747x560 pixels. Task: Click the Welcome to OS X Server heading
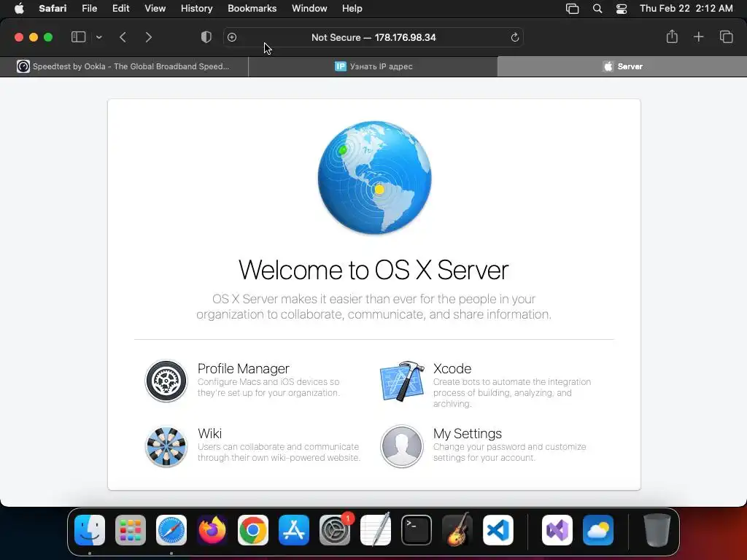tap(373, 270)
